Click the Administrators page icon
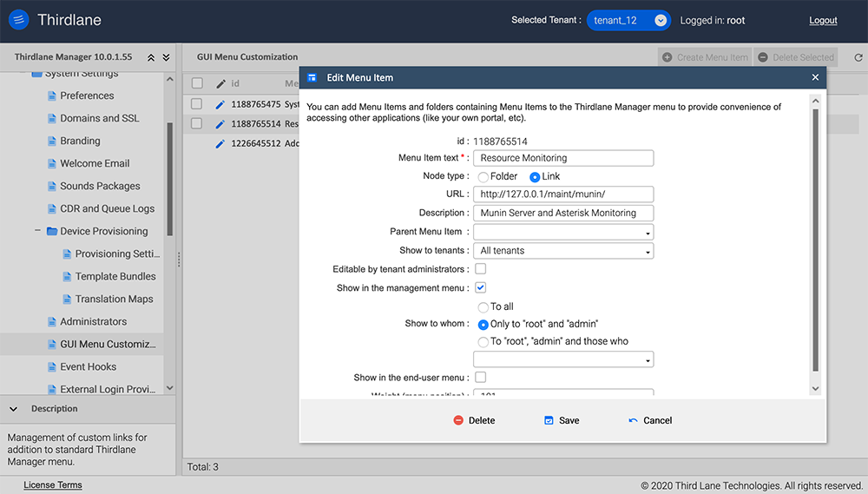 coord(52,322)
